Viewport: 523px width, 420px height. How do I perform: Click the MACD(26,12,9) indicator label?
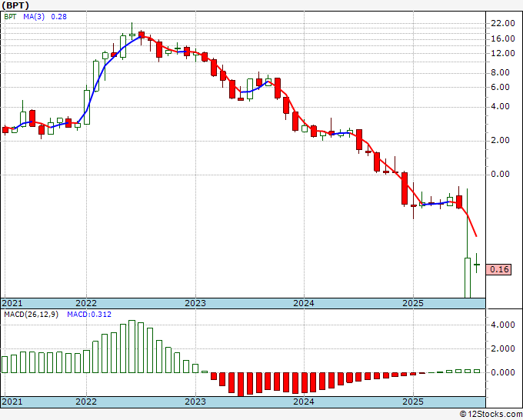click(31, 315)
